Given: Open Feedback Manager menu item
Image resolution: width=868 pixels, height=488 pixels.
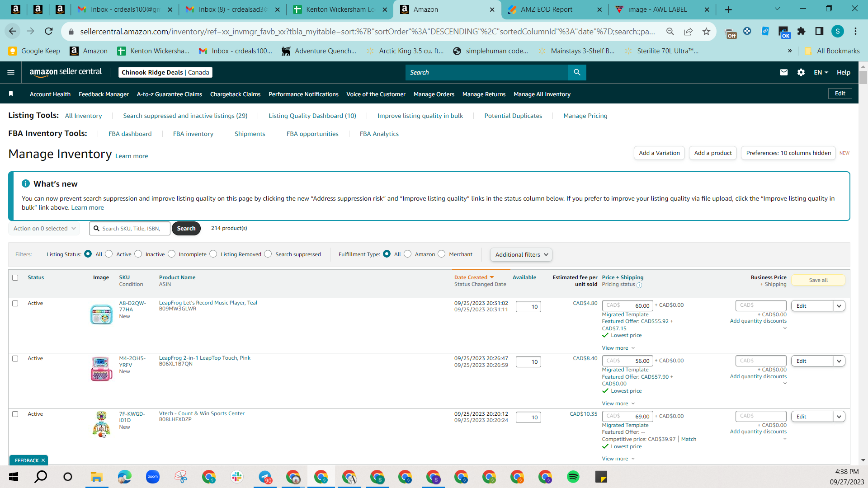Looking at the screenshot, I should pos(104,94).
